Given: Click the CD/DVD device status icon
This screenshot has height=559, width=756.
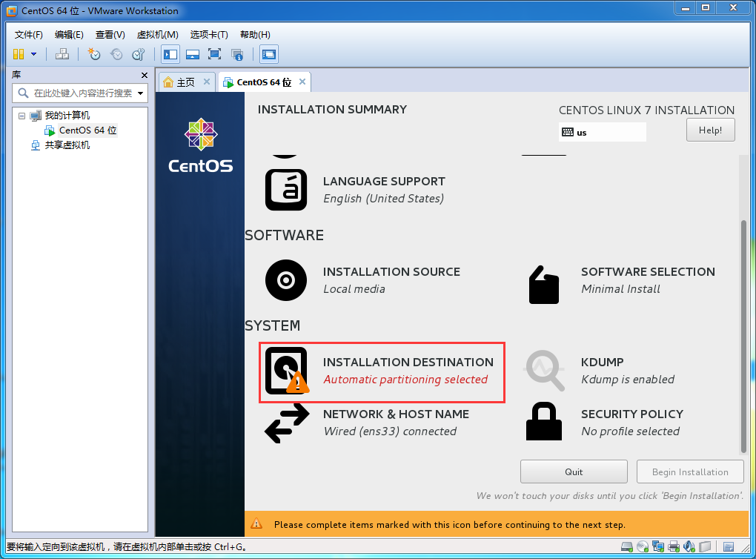Looking at the screenshot, I should [x=642, y=547].
